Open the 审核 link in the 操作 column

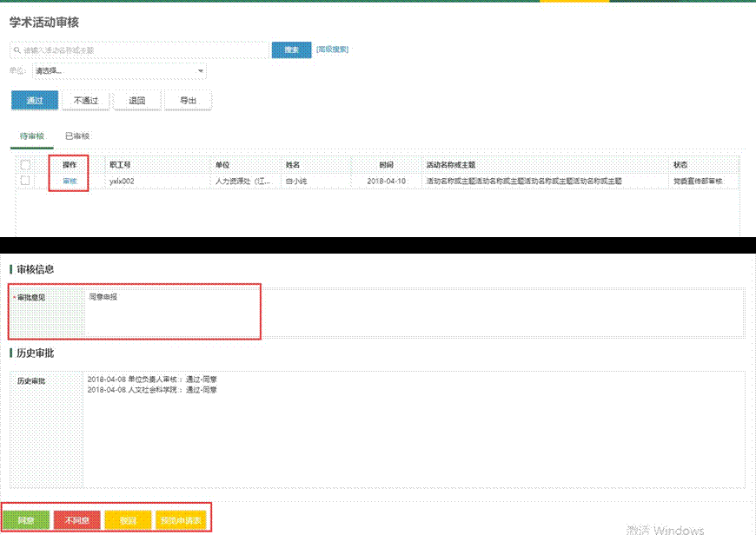click(70, 182)
